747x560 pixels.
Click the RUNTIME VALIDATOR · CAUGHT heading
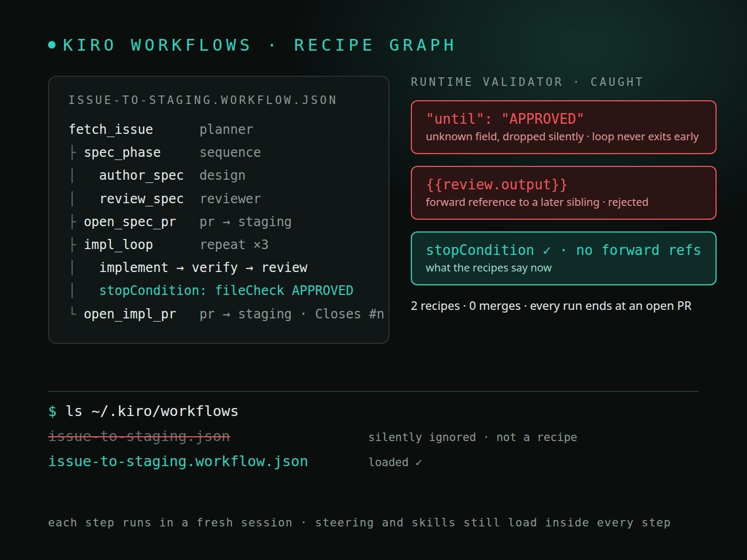pyautogui.click(x=527, y=82)
